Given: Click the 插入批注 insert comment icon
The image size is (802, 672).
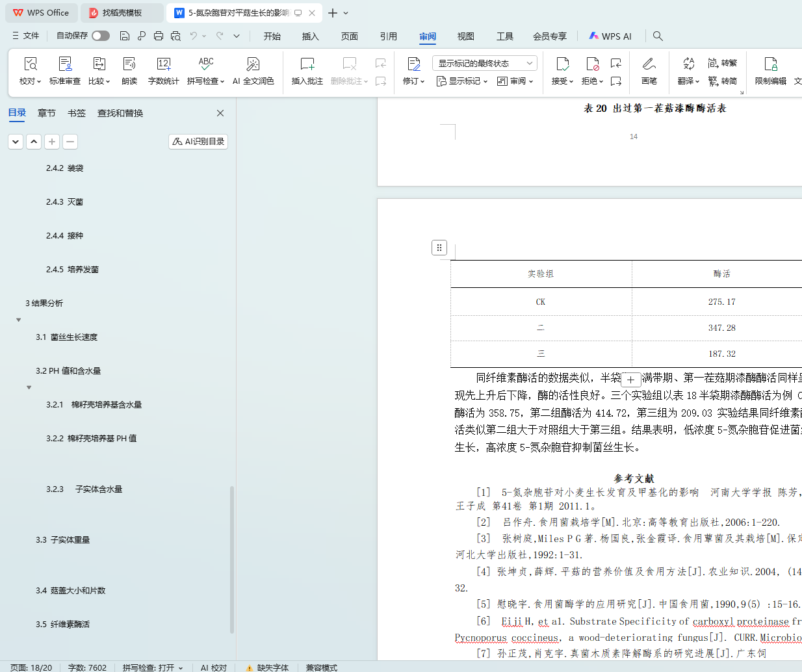Looking at the screenshot, I should 307,70.
